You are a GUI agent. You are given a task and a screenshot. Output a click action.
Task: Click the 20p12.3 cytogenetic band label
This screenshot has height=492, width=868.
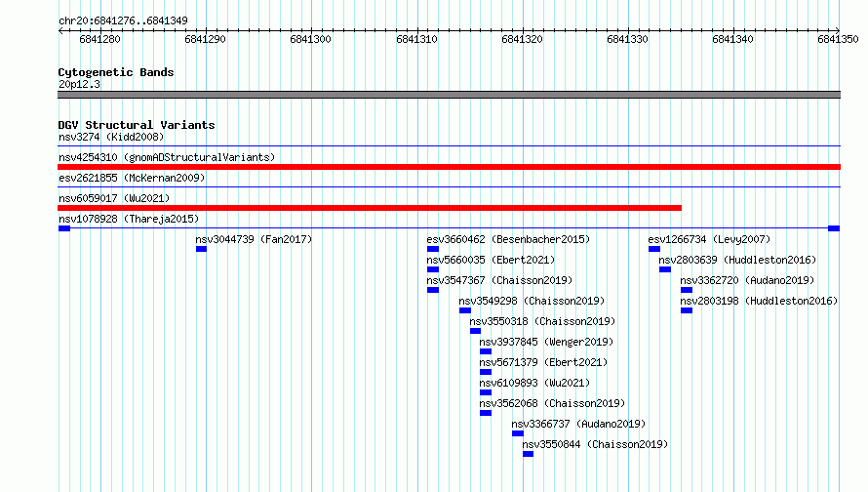pyautogui.click(x=79, y=84)
